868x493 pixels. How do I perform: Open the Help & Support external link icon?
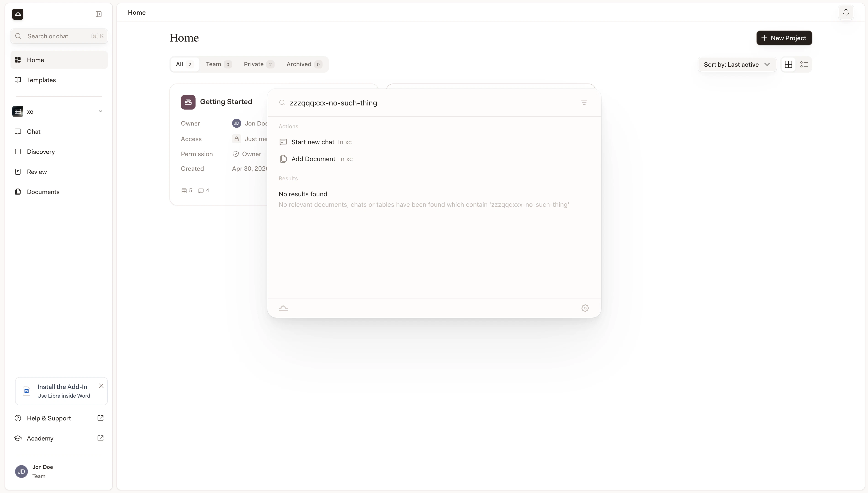(x=100, y=418)
